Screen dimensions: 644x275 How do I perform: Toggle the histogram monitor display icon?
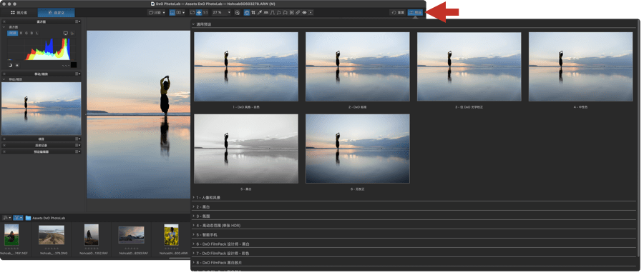pyautogui.click(x=66, y=33)
